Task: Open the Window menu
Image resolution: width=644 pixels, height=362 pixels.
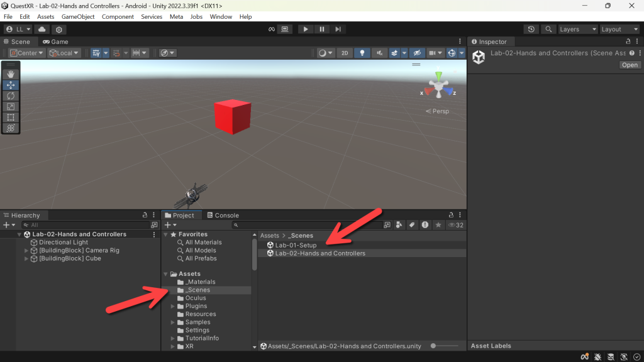Action: pos(221,17)
